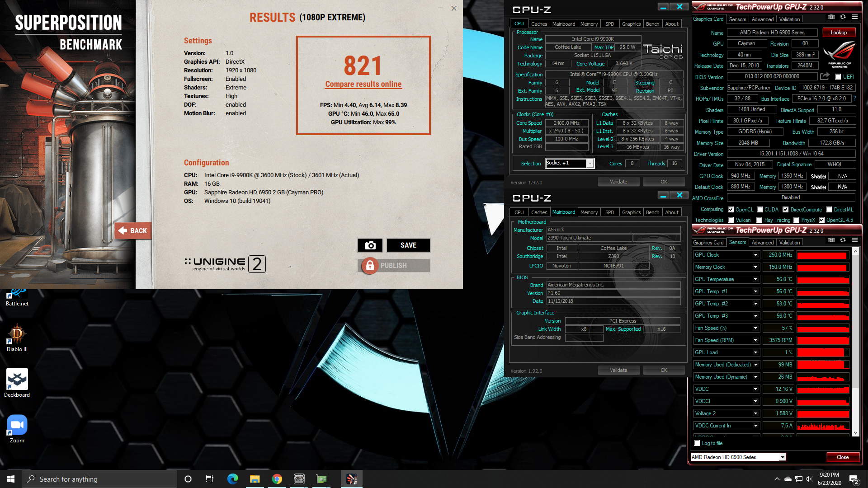Click Validate in the top CPU-Z window
This screenshot has height=488, width=868.
pyautogui.click(x=618, y=182)
